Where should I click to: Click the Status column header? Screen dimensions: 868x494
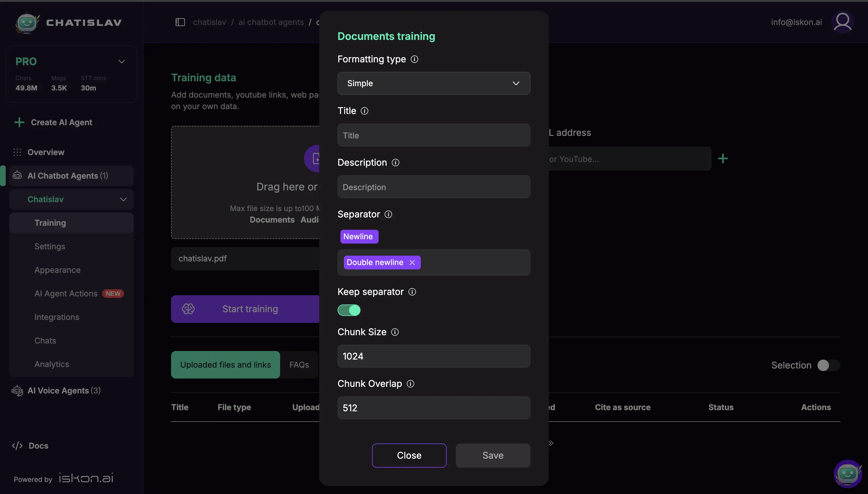point(721,407)
